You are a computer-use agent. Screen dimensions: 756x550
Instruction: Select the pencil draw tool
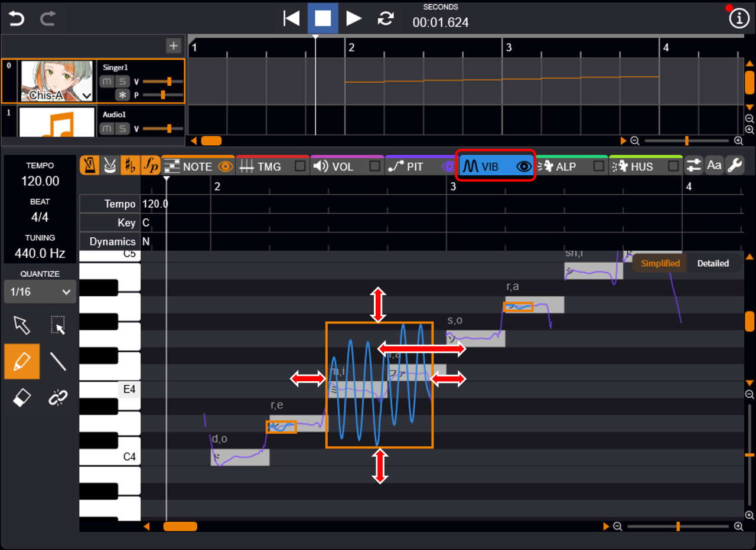(22, 361)
